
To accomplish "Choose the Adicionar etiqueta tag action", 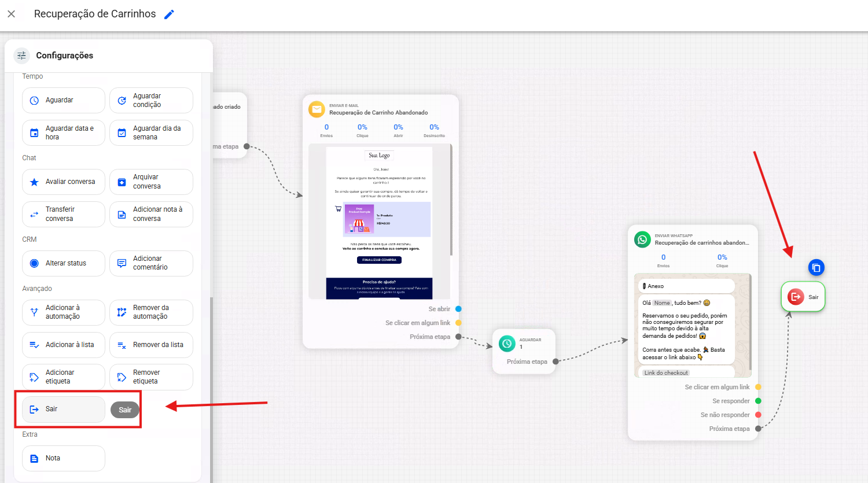I will (64, 377).
